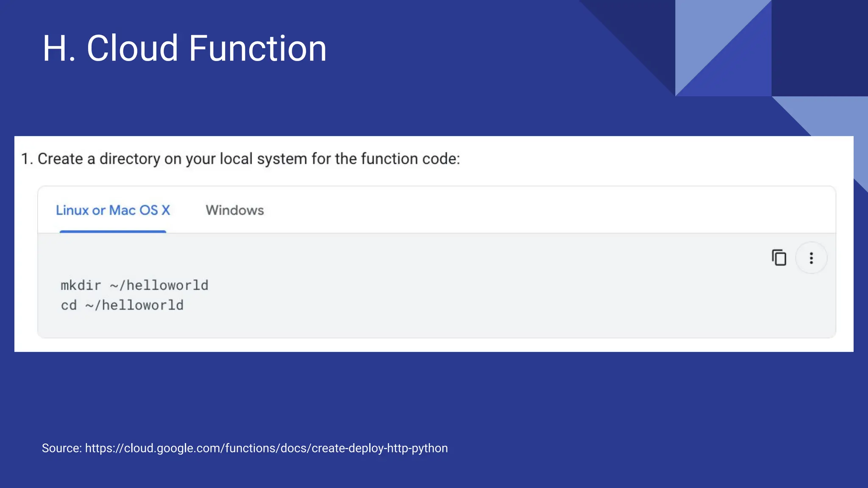The height and width of the screenshot is (488, 868).
Task: Click the 'Create a directory on your local system' step
Action: click(x=240, y=159)
